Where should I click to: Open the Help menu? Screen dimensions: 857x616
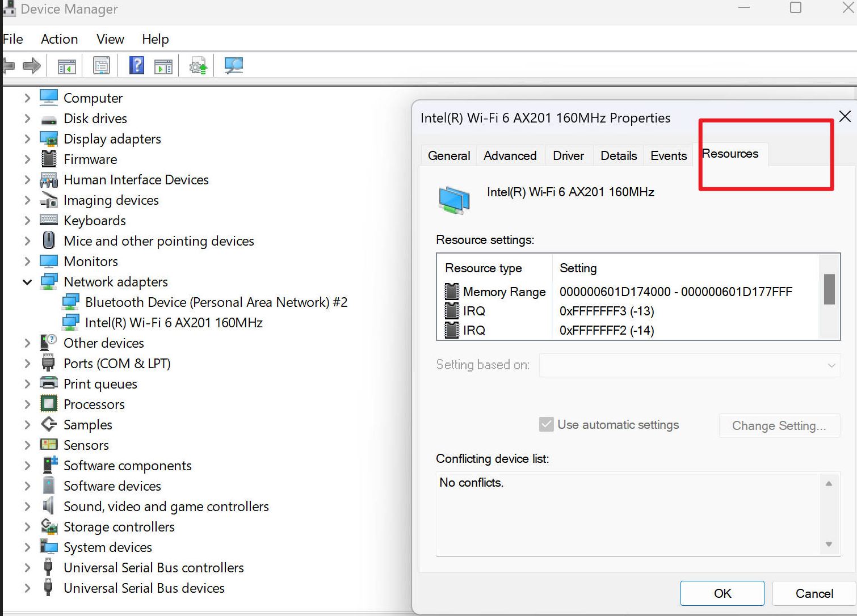[x=156, y=39]
